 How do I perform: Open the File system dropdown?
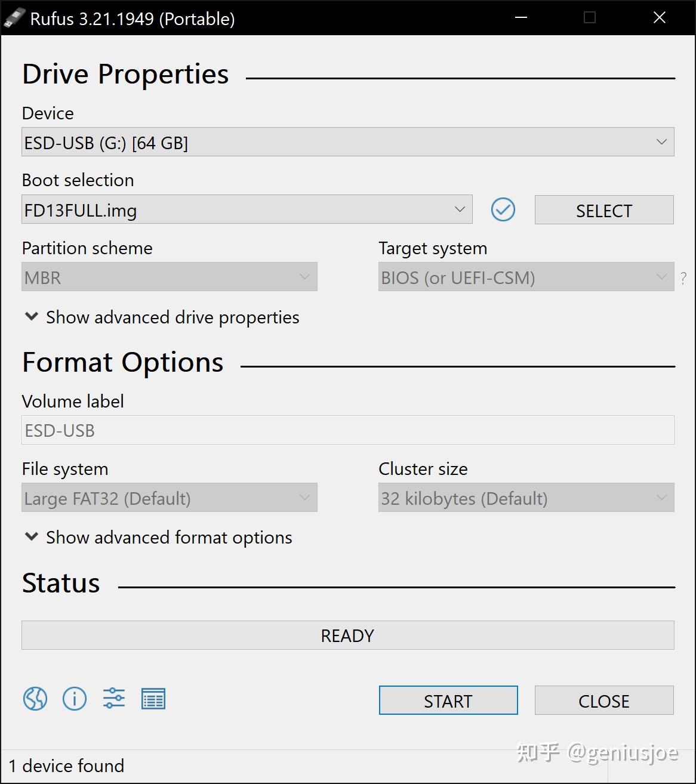point(169,498)
